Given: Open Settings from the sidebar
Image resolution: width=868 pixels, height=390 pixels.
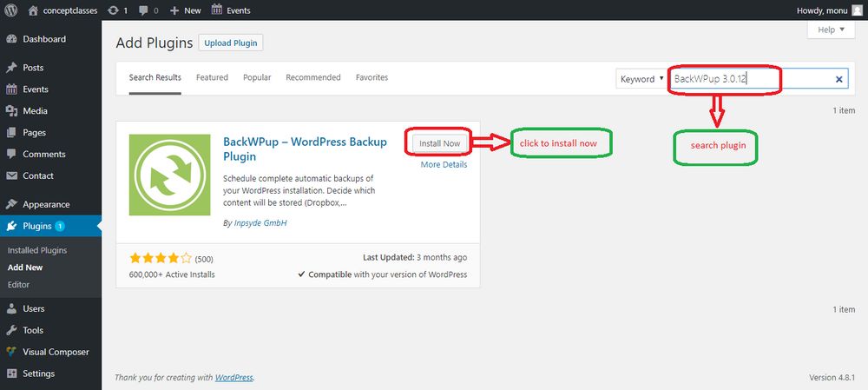Looking at the screenshot, I should (x=39, y=373).
